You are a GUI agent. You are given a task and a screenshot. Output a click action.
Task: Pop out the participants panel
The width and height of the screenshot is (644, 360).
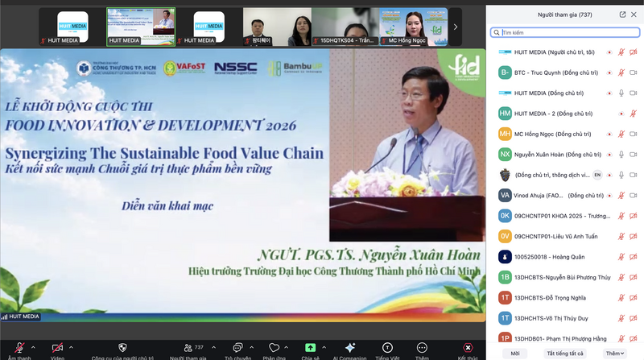pyautogui.click(x=622, y=14)
